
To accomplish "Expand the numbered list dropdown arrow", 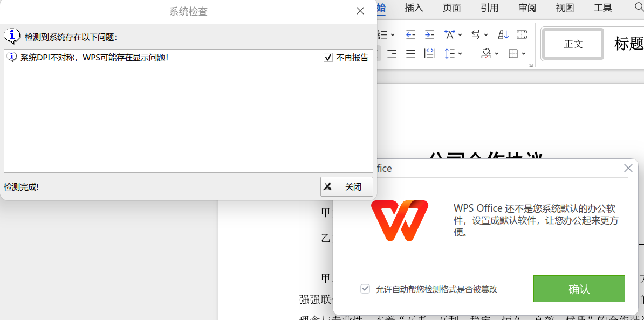I will (393, 35).
